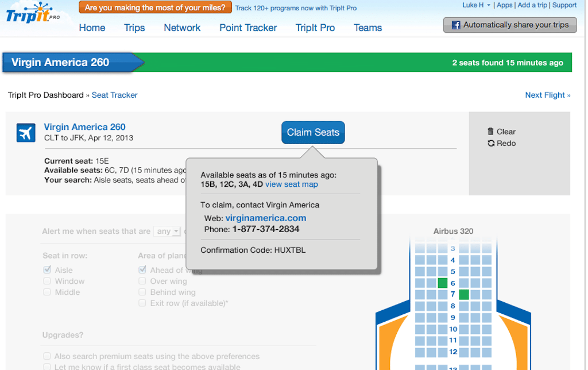The image size is (588, 370).
Task: Click the phone number 1-877-374-2834
Action: pos(266,229)
